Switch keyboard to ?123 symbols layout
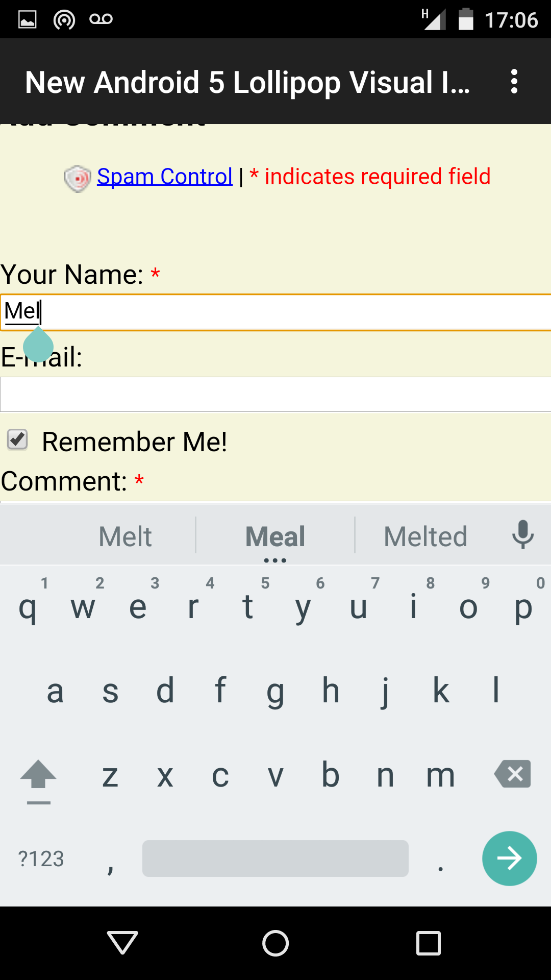Image resolution: width=551 pixels, height=980 pixels. pyautogui.click(x=41, y=859)
